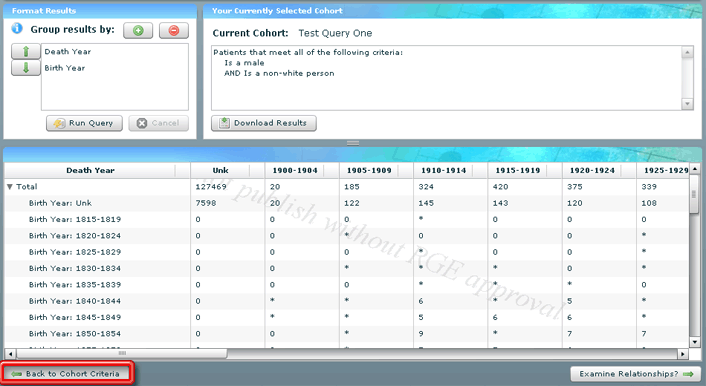Screen dimensions: 706x386
Task: Click results table vertical scroll down arrow
Action: point(695,342)
